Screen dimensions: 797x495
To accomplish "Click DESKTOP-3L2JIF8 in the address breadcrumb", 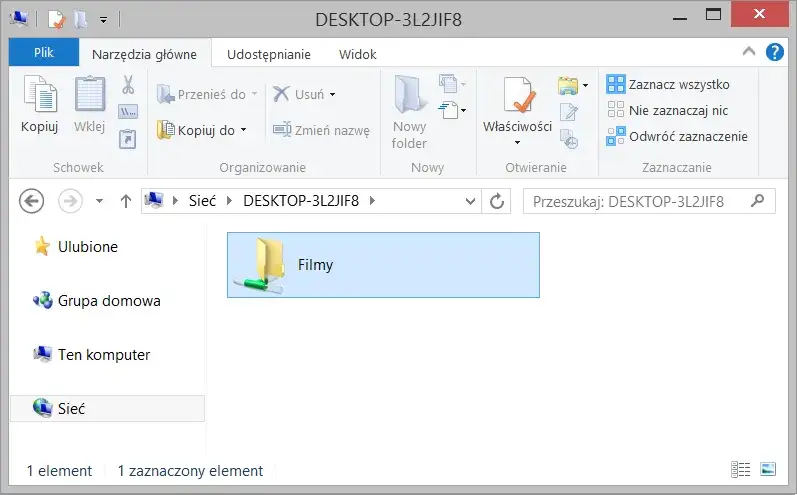I will pos(301,201).
